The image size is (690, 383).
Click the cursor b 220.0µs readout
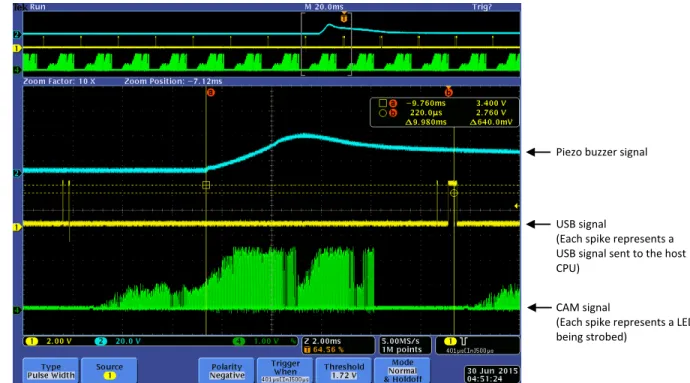click(x=426, y=113)
